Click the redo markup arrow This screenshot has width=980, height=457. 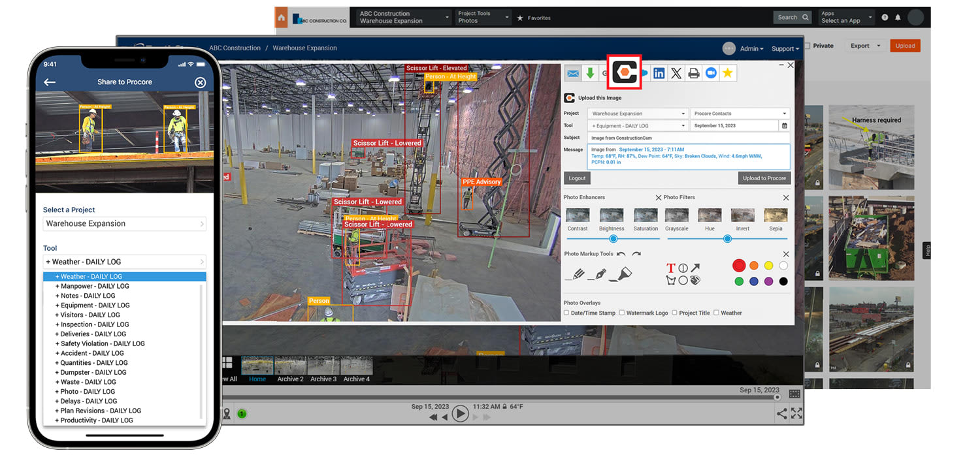(x=636, y=254)
